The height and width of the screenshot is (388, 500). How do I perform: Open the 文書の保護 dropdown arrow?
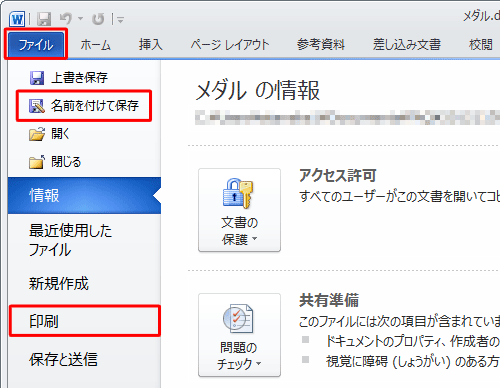pyautogui.click(x=255, y=239)
